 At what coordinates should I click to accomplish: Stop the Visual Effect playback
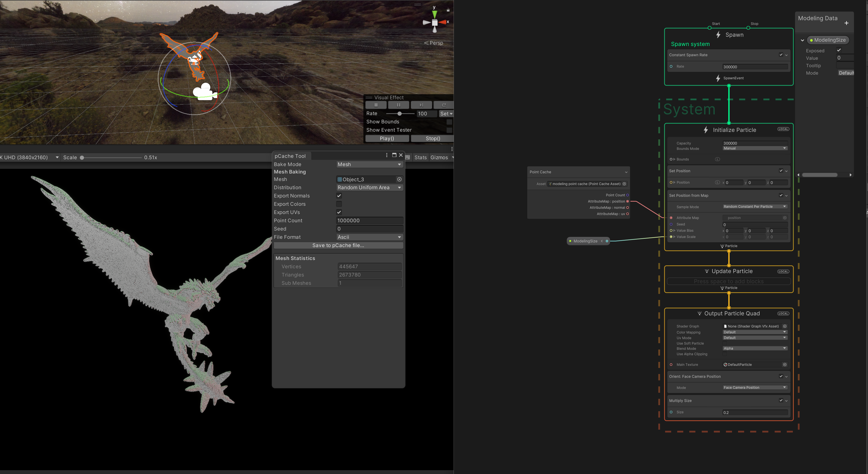(x=376, y=105)
